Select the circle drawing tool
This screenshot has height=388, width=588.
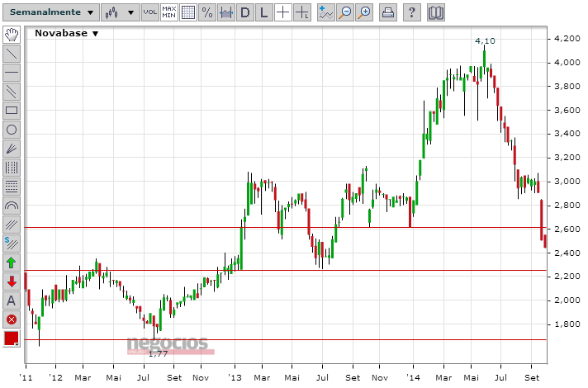pyautogui.click(x=12, y=130)
